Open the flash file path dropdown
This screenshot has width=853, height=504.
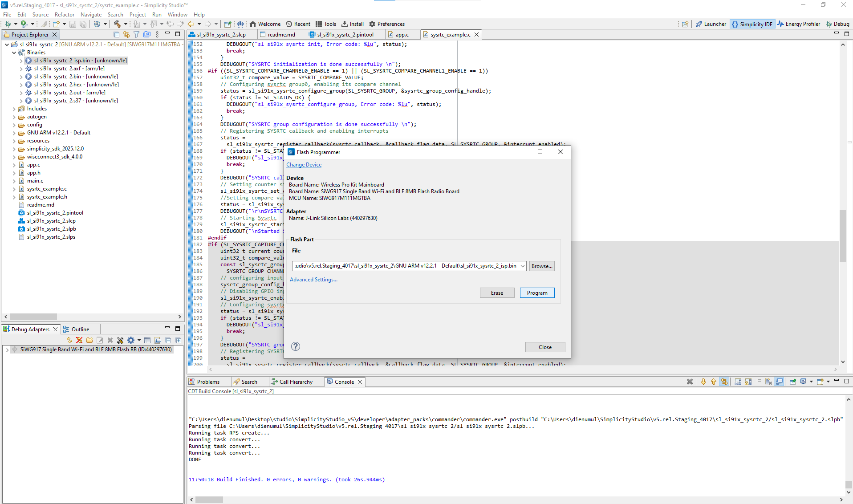(x=523, y=266)
